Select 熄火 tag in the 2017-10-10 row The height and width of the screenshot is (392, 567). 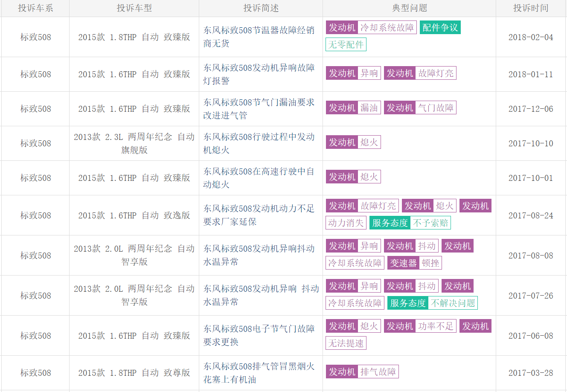[369, 142]
